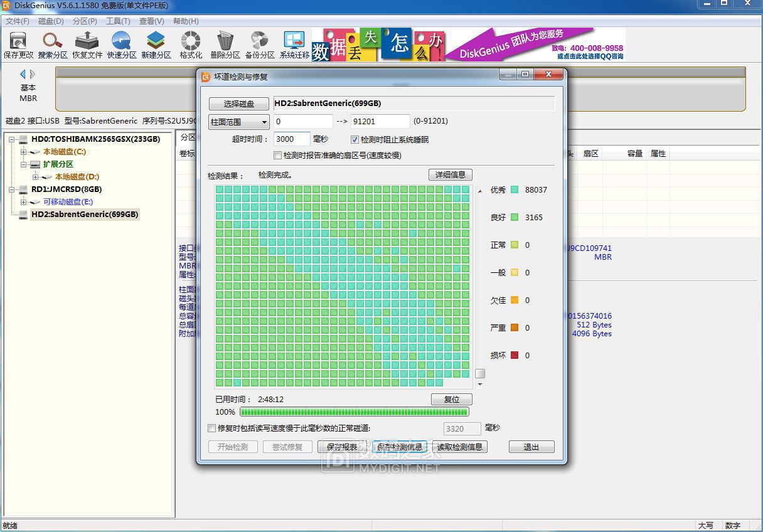Screen dimensions: 763x532
Task: Click the 详细信息 details button
Action: point(451,174)
